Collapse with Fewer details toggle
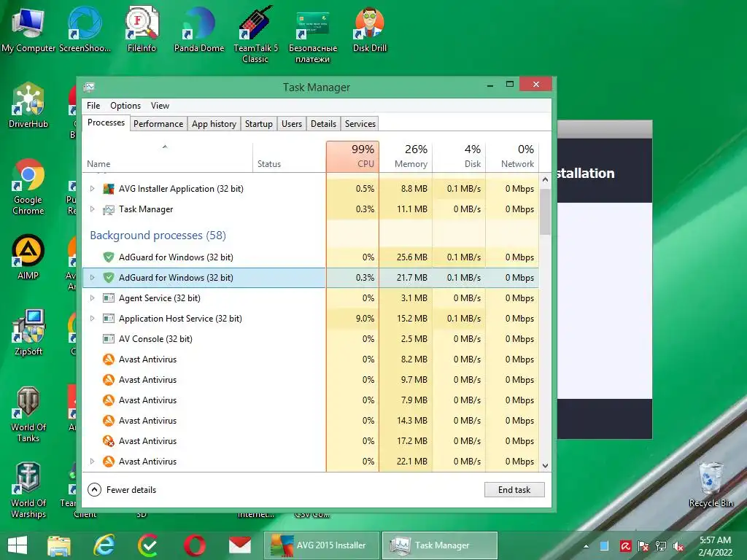Image resolution: width=747 pixels, height=560 pixels. [x=122, y=489]
